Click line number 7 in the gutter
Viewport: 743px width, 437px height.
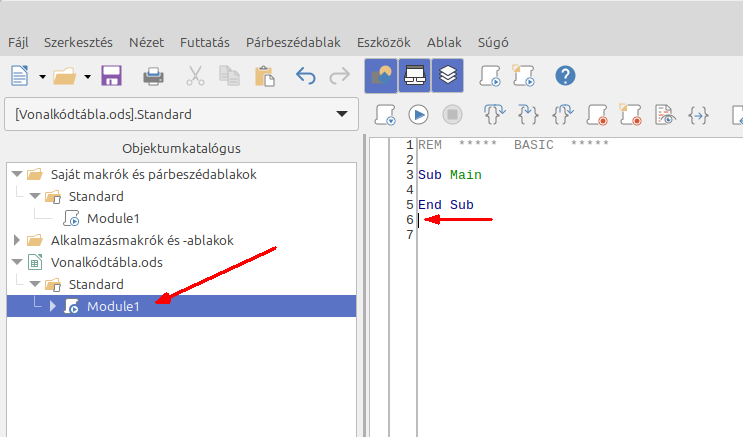(x=410, y=235)
